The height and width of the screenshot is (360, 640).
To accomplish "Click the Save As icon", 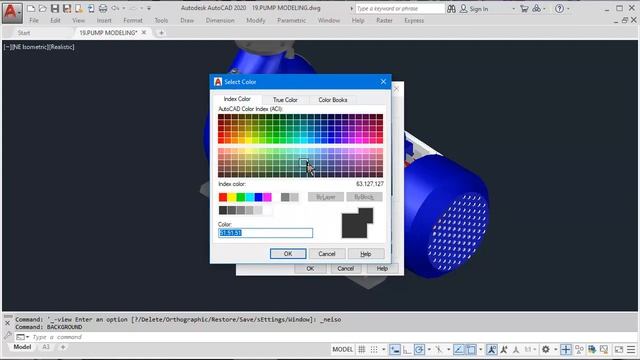I will pyautogui.click(x=67, y=8).
